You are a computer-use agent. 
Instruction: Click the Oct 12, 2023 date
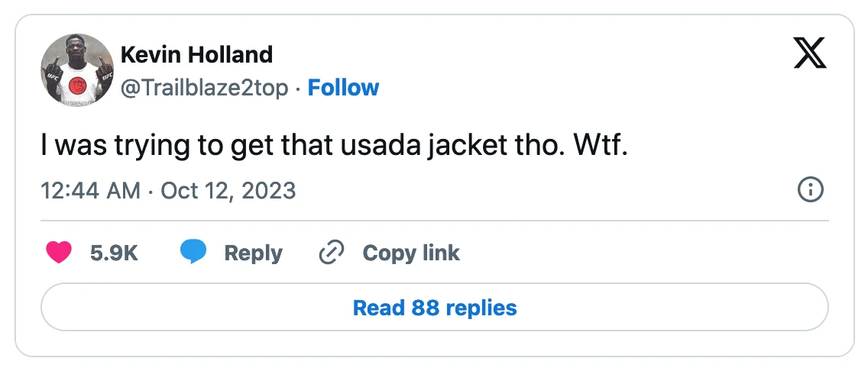(x=228, y=190)
